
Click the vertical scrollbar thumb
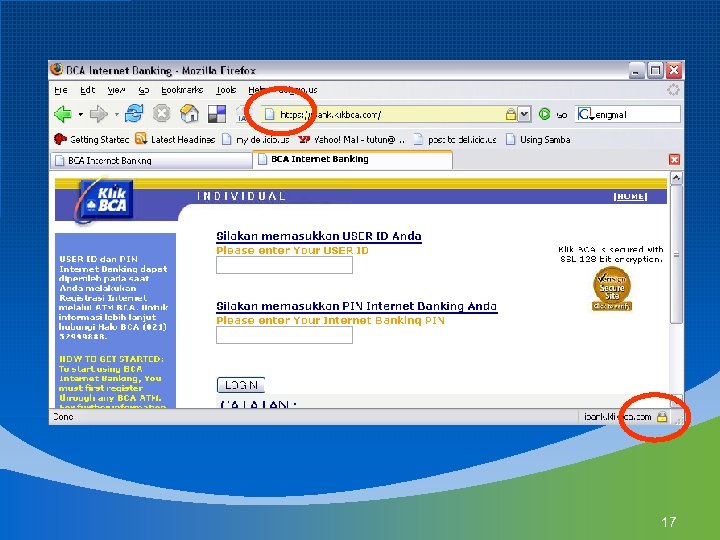point(676,254)
